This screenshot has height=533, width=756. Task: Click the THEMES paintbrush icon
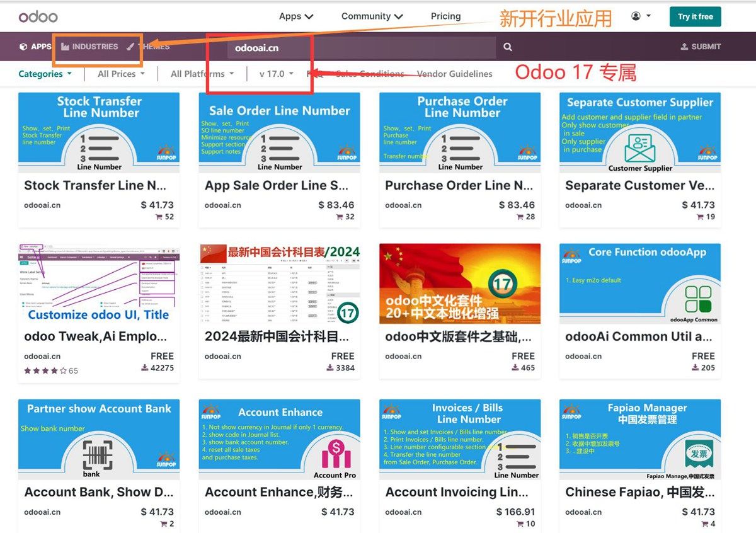pos(130,47)
